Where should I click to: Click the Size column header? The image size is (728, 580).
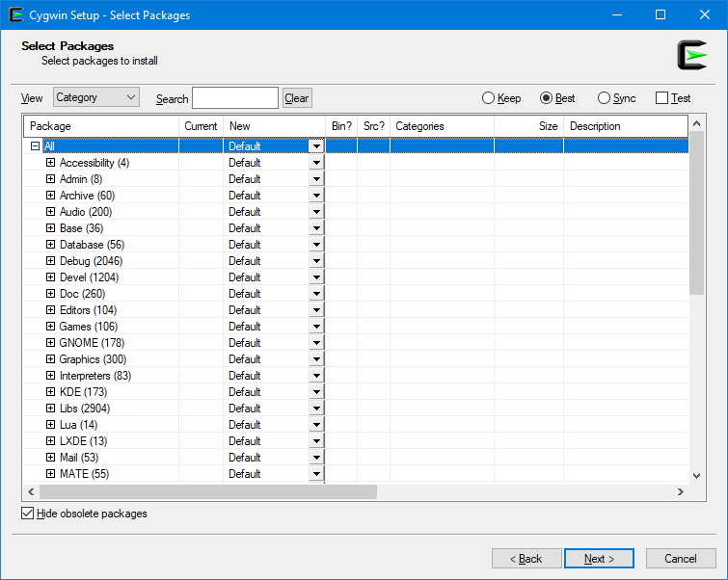point(528,126)
